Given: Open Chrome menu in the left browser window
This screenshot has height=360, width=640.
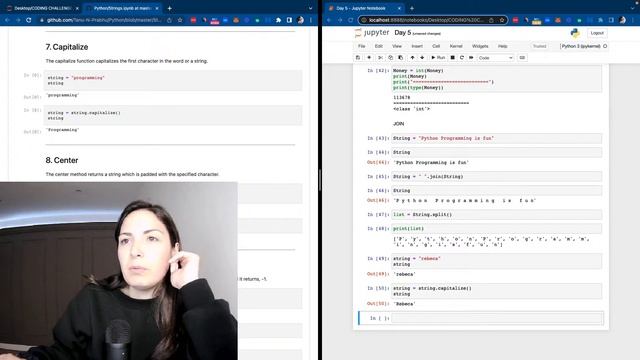Looking at the screenshot, I should 311,20.
